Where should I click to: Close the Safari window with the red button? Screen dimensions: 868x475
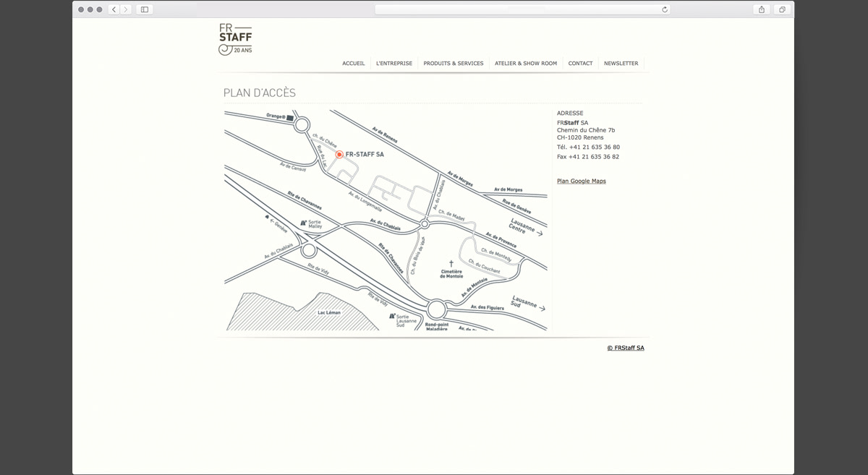tap(81, 9)
